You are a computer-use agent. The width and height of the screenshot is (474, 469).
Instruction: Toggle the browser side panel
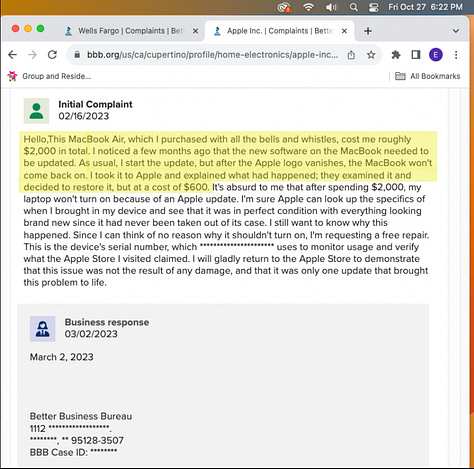click(416, 55)
